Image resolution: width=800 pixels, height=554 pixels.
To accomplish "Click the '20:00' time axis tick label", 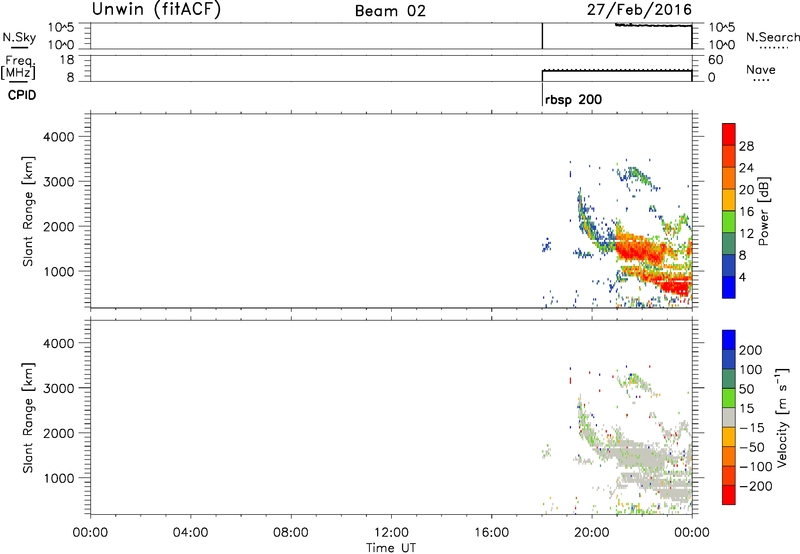I will pos(592,533).
